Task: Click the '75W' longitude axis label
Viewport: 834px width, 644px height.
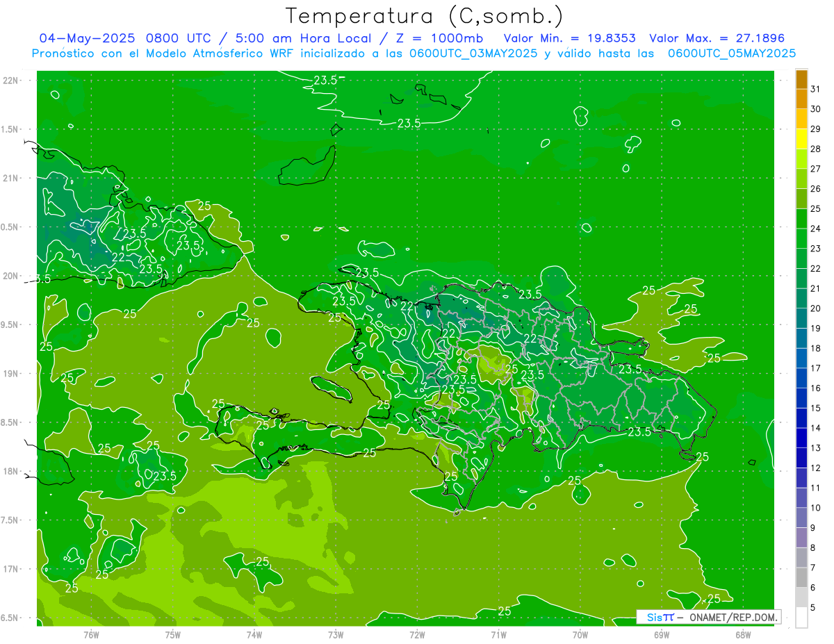Action: (x=173, y=635)
